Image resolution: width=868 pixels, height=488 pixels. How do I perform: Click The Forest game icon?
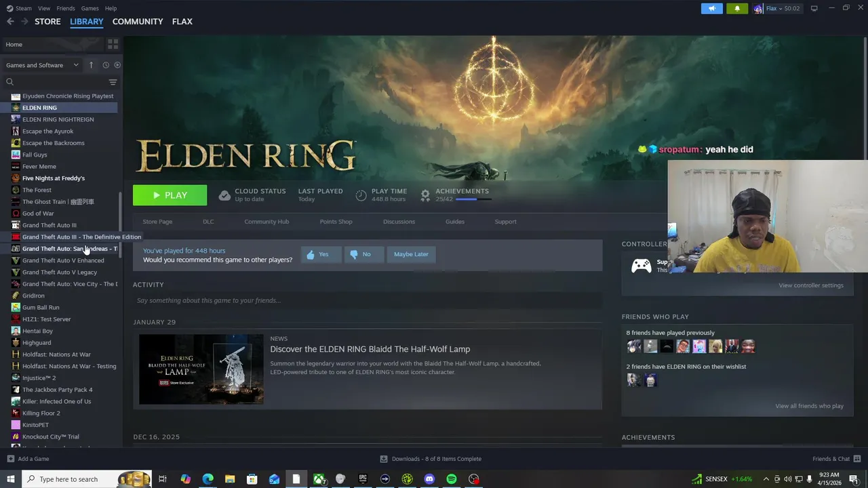[16, 190]
